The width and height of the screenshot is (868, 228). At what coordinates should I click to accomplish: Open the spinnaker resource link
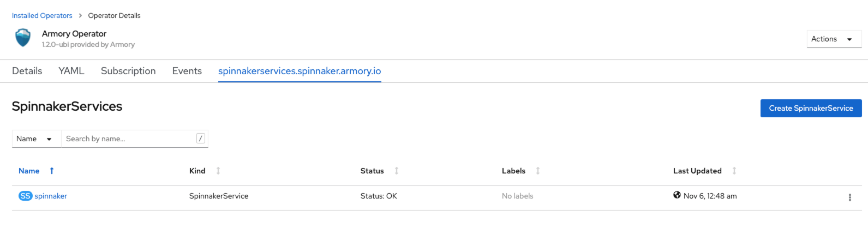click(x=51, y=196)
